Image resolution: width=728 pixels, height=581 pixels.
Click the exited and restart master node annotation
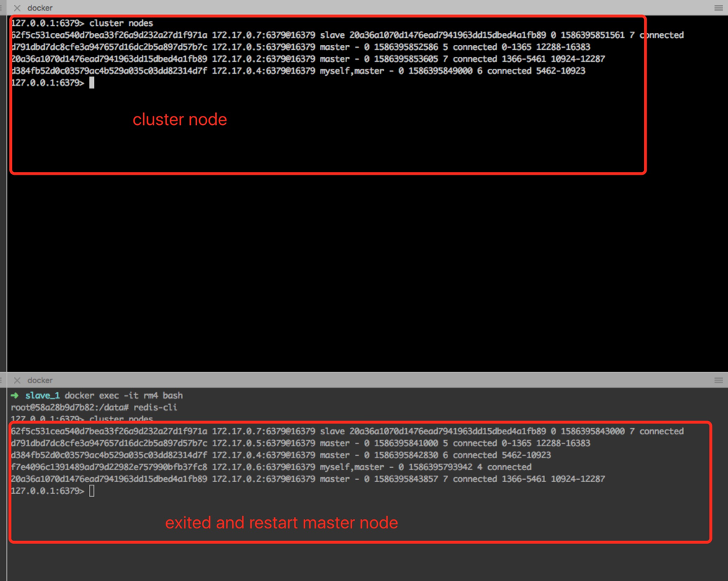pos(281,522)
